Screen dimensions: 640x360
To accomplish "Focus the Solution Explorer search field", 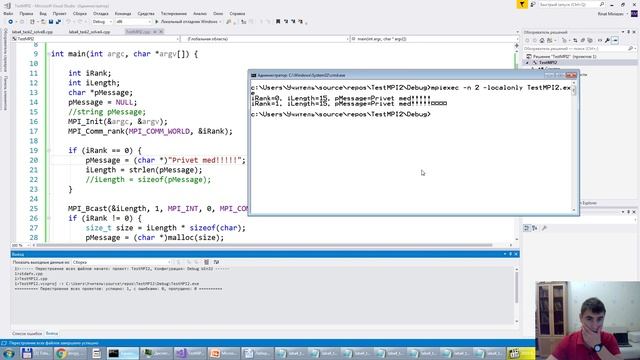I will pyautogui.click(x=579, y=49).
